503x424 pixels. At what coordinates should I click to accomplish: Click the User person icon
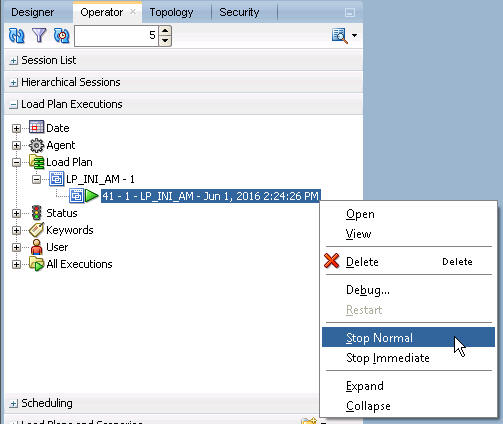(x=37, y=247)
